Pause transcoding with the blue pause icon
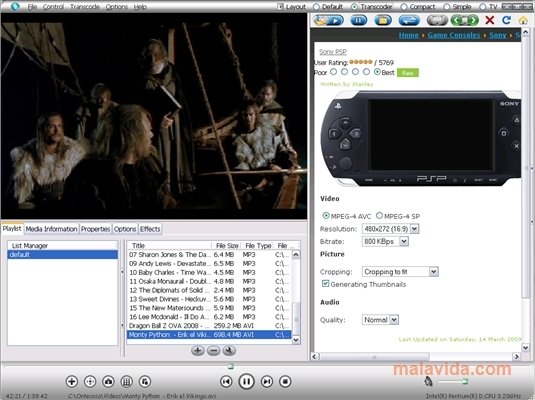 pyautogui.click(x=359, y=20)
